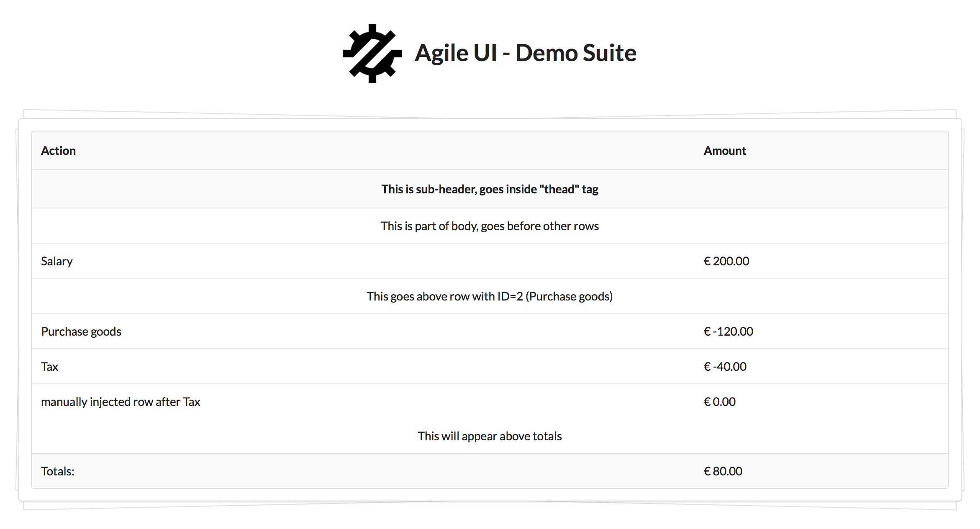Viewport: 980px width, 529px height.
Task: Select the Amount column header
Action: (725, 151)
